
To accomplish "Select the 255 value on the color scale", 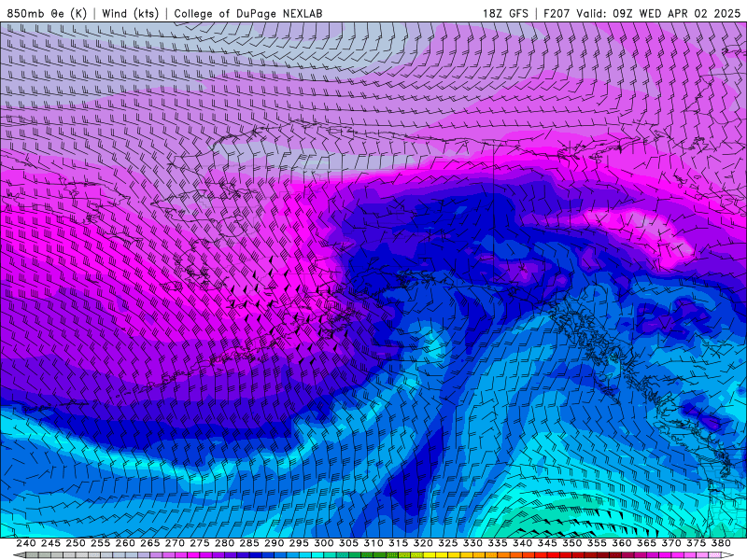I will 100,543.
